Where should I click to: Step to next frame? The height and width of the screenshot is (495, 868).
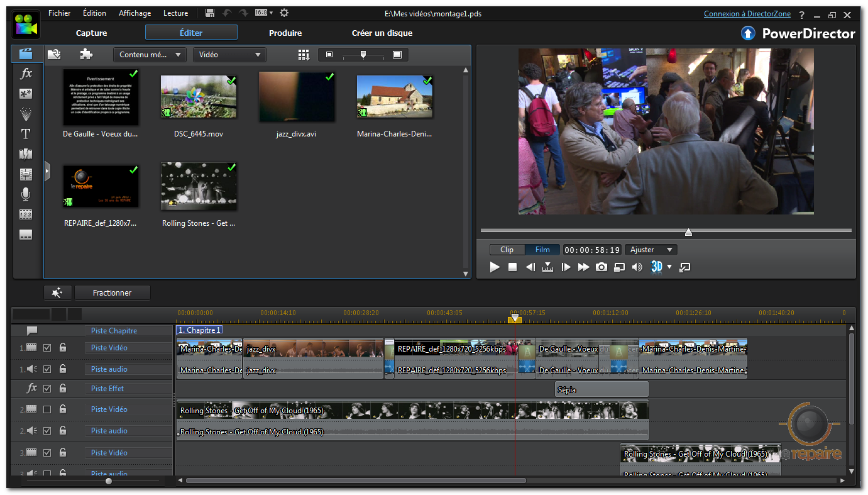coord(566,267)
